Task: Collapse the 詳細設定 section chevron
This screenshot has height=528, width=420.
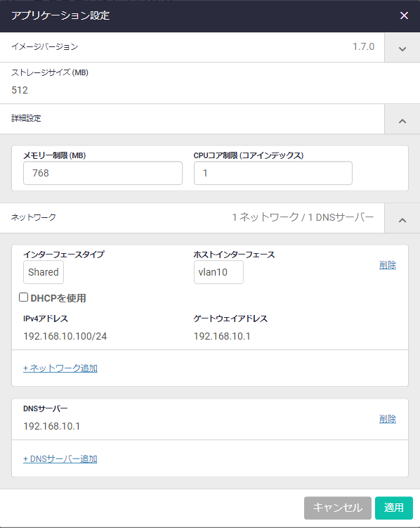Action: click(x=402, y=120)
